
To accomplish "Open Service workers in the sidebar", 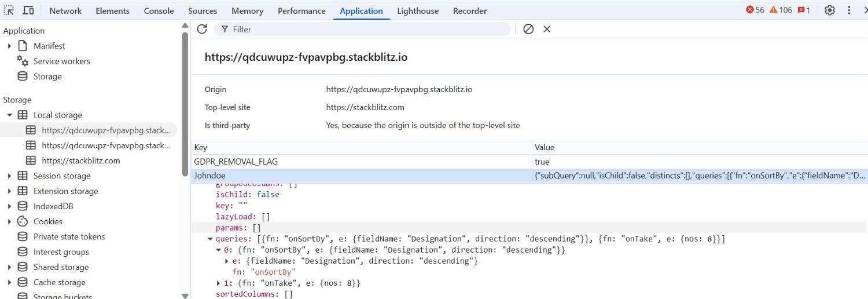I will click(61, 61).
